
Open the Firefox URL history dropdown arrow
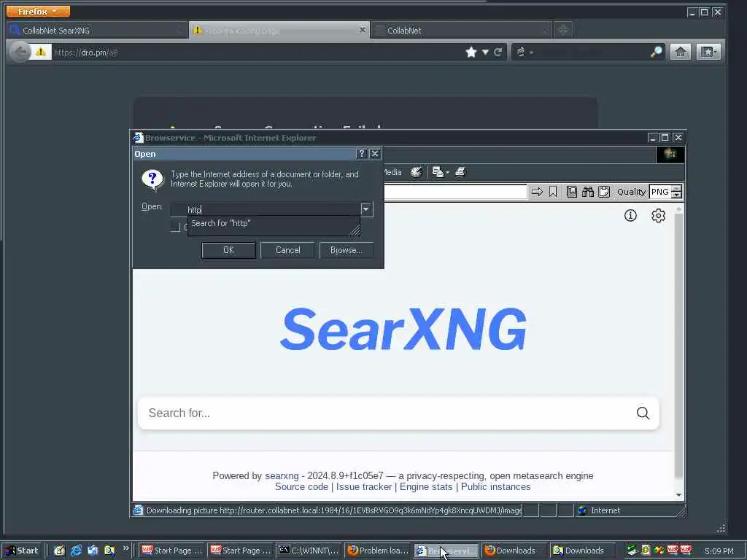point(485,52)
